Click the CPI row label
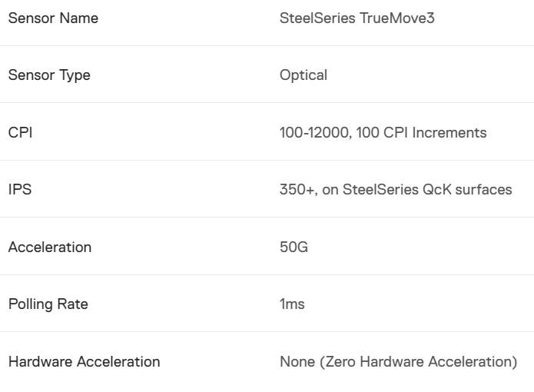Screen dimensions: 534x392 click(x=21, y=132)
